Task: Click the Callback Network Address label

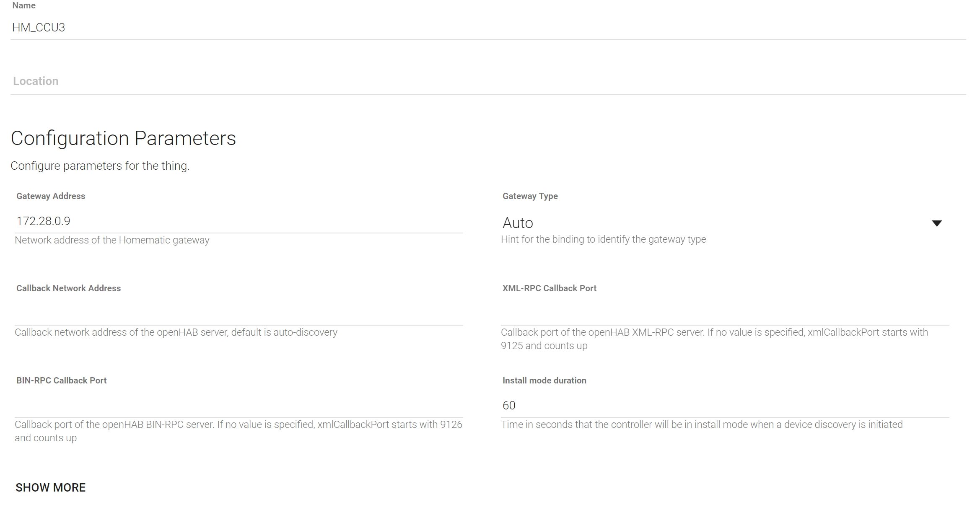Action: 68,288
